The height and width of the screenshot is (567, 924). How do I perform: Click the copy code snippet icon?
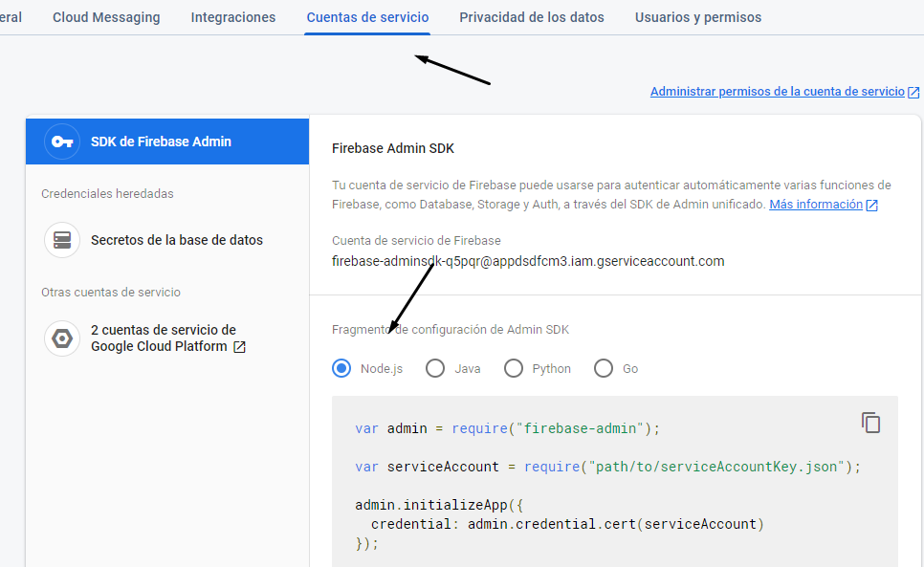[x=871, y=423]
